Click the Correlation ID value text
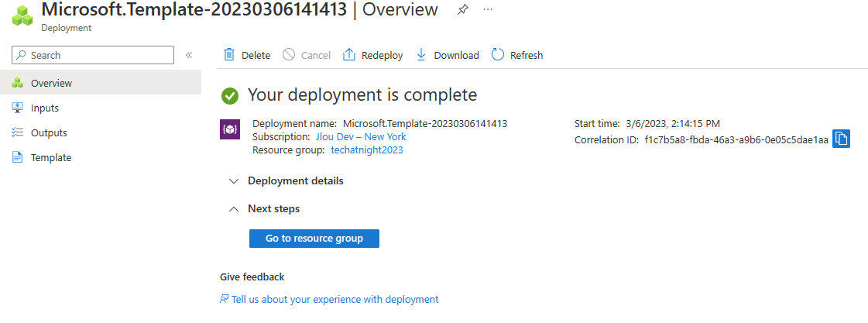This screenshot has width=868, height=323. coord(736,139)
